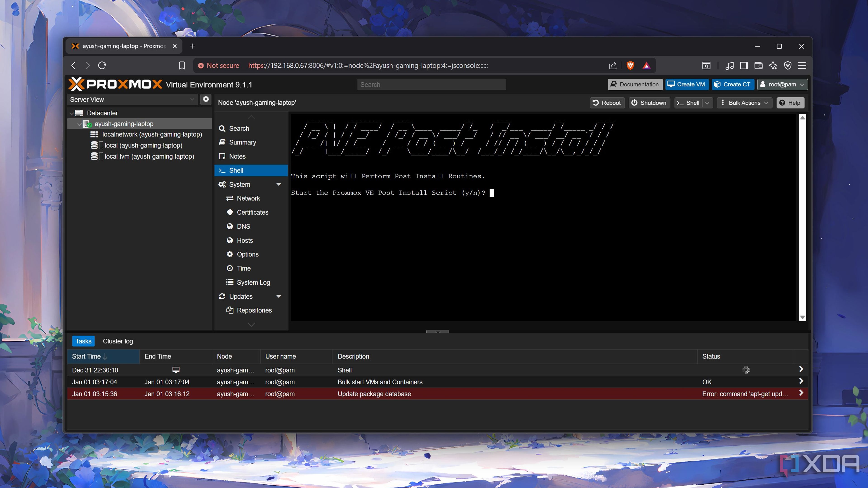This screenshot has width=868, height=488.
Task: Click the Create CT button
Action: point(733,84)
